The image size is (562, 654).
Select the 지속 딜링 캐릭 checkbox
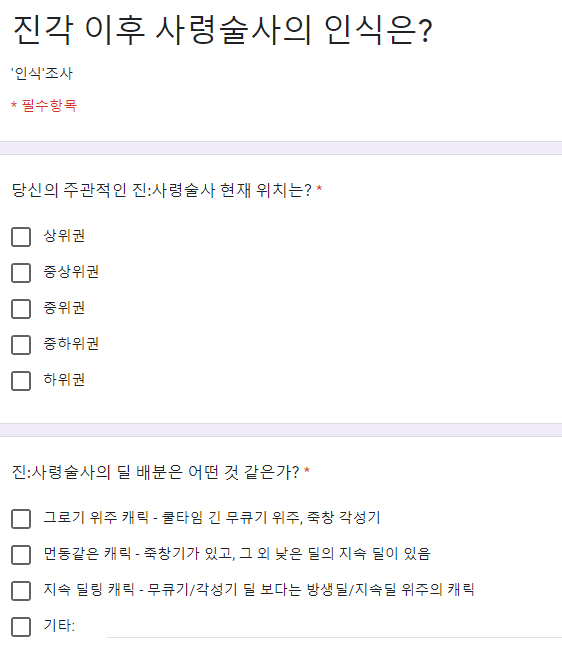(x=21, y=591)
